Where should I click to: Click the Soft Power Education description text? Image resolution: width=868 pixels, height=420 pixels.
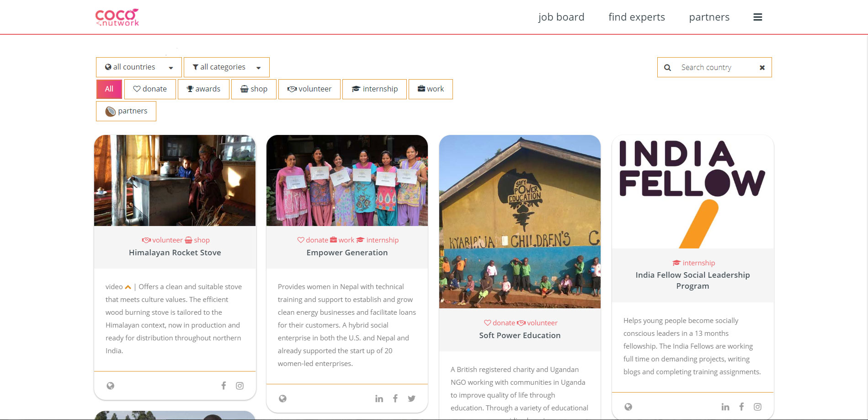point(519,392)
